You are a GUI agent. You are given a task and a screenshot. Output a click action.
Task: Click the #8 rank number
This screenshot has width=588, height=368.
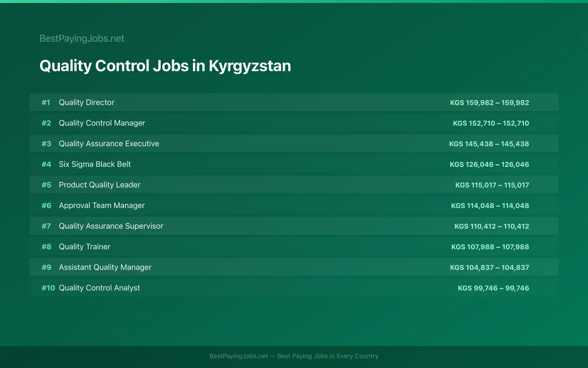[46, 247]
